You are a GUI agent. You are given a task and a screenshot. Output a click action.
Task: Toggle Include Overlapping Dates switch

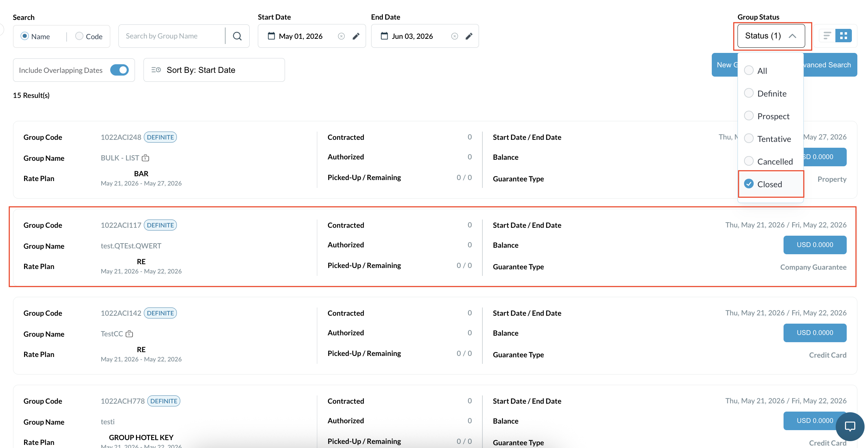coord(119,70)
